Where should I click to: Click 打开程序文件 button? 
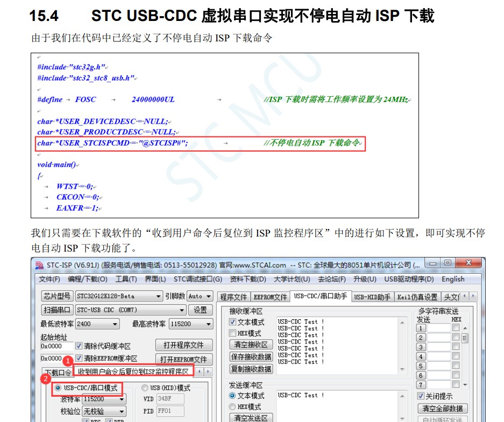pos(183,345)
